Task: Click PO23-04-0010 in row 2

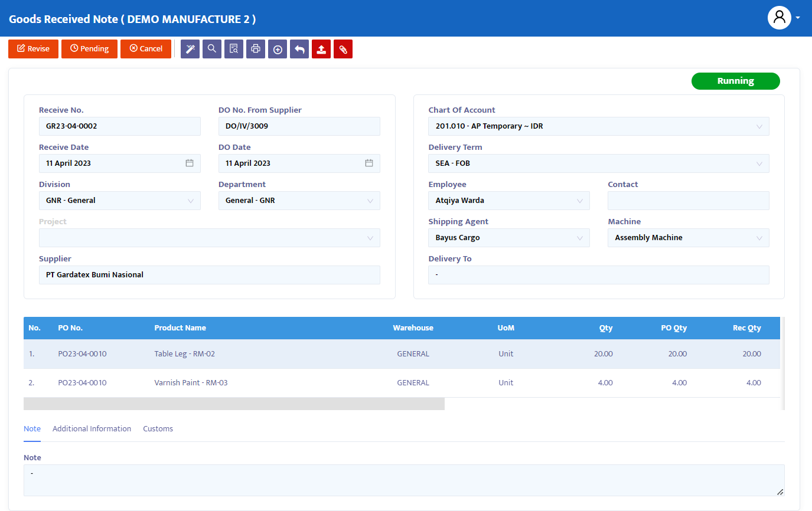Action: (x=82, y=383)
